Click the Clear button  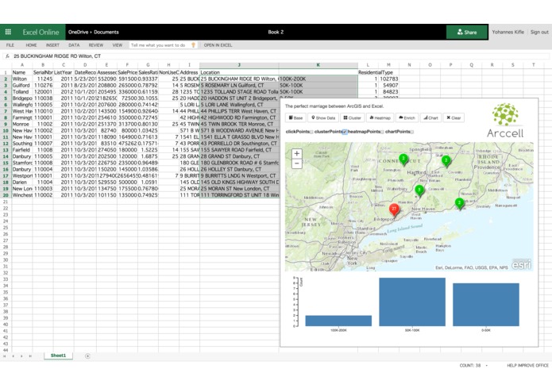point(454,117)
